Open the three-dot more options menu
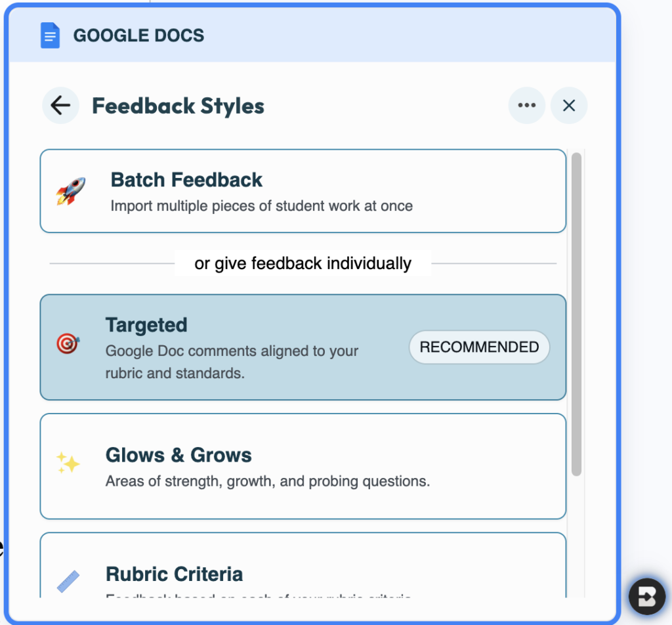672x625 pixels. click(x=526, y=105)
